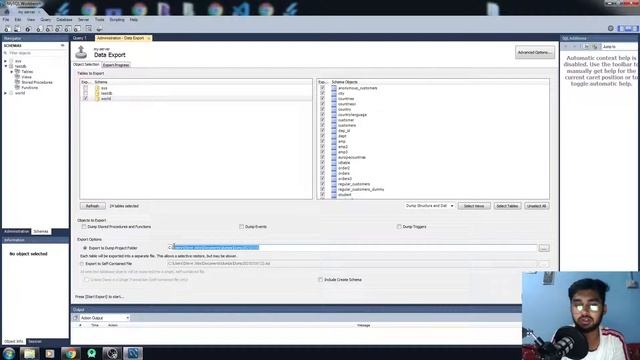
Task: Click the Workbench preferences gear icon at top right
Action: coord(611,28)
